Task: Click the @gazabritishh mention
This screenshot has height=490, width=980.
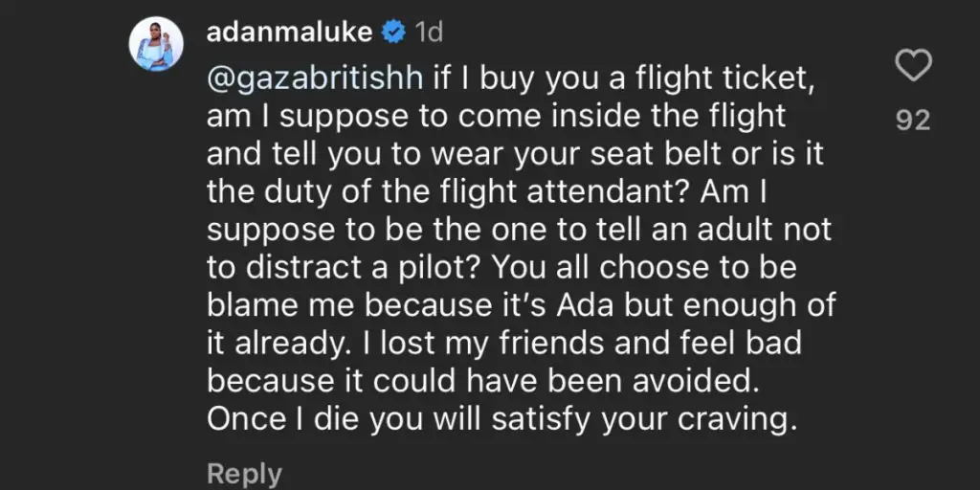Action: (315, 78)
